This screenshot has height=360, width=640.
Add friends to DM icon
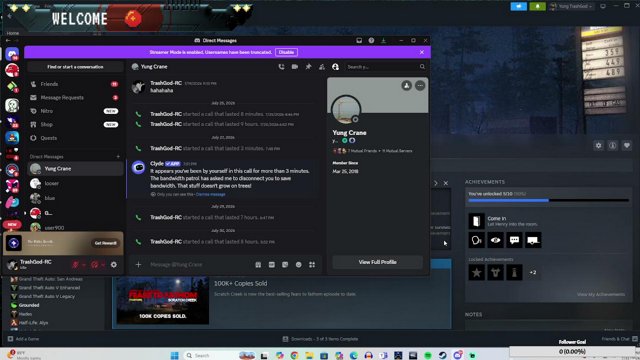[322, 67]
